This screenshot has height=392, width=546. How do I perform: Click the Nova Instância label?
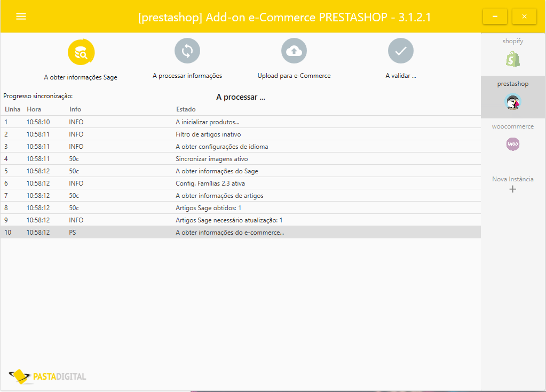[512, 179]
